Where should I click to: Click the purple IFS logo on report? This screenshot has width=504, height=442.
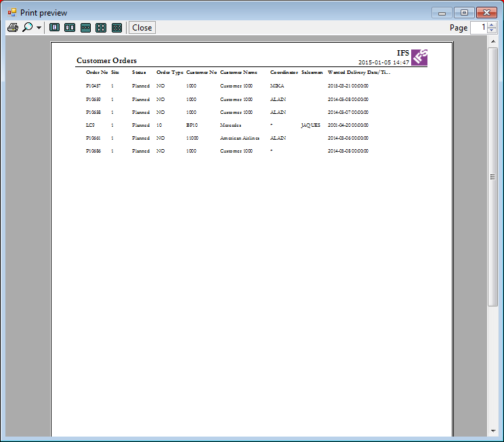tap(419, 57)
